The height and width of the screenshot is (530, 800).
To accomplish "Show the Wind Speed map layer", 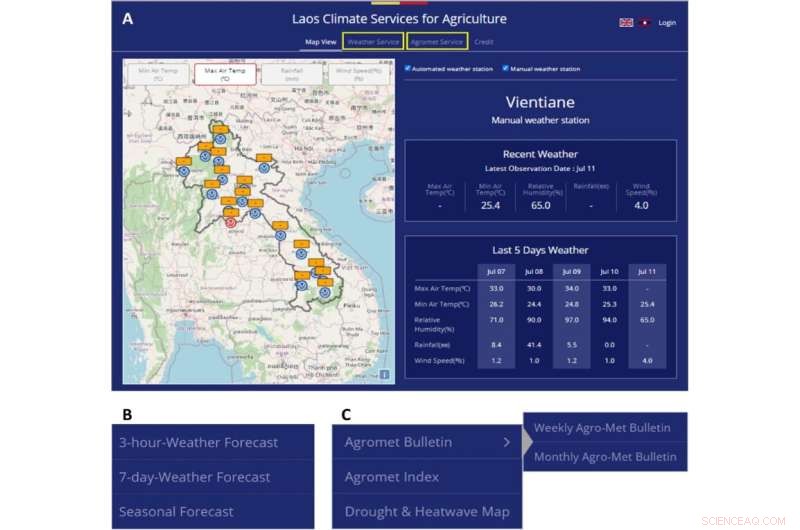I will (x=358, y=74).
